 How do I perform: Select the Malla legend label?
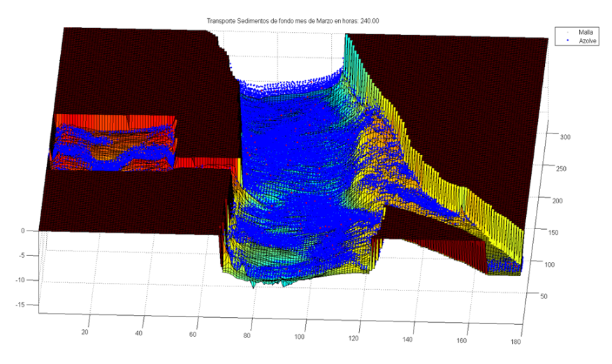(576, 32)
